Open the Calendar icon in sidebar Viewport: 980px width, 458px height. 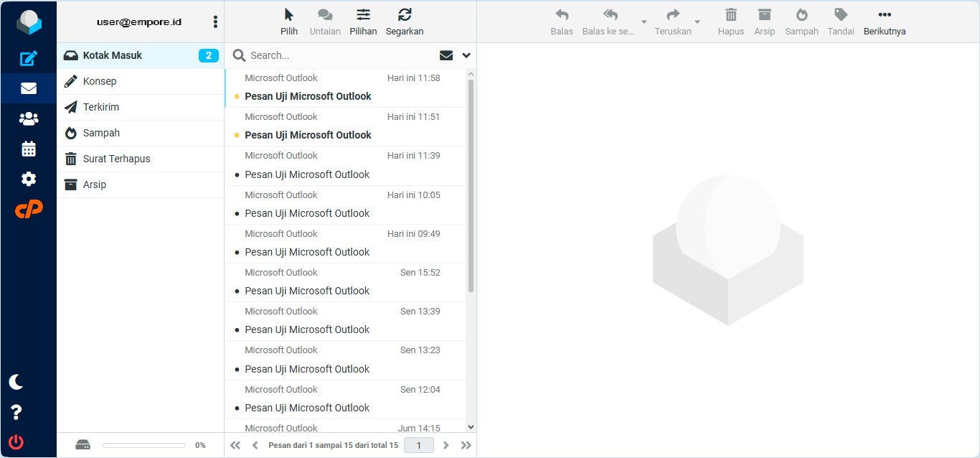29,149
